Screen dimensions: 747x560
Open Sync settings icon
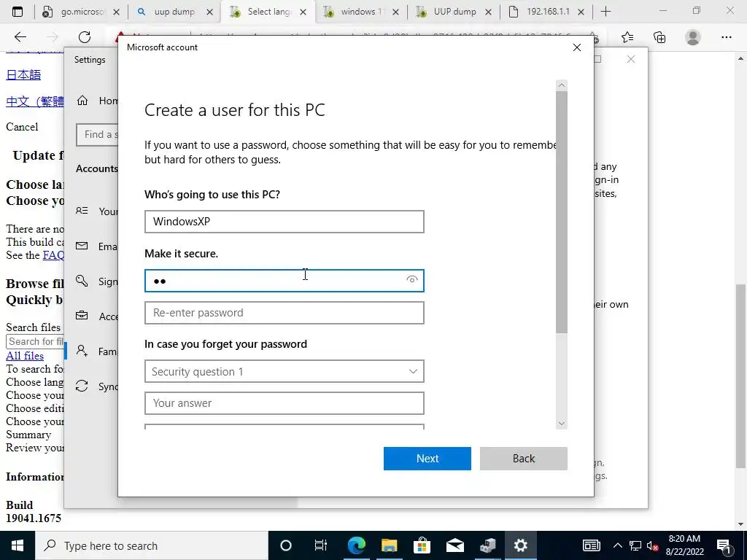point(82,386)
